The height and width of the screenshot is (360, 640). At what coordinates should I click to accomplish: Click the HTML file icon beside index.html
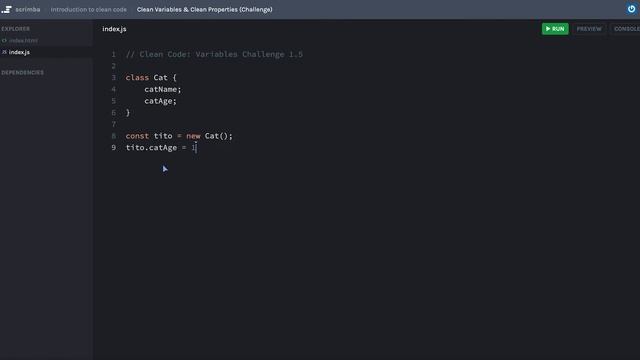click(x=4, y=40)
